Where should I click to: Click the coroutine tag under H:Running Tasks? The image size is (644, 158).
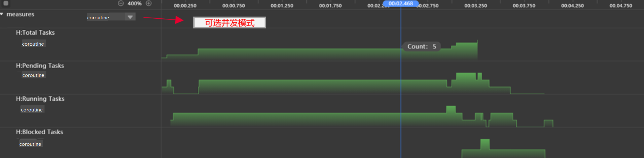pos(32,110)
